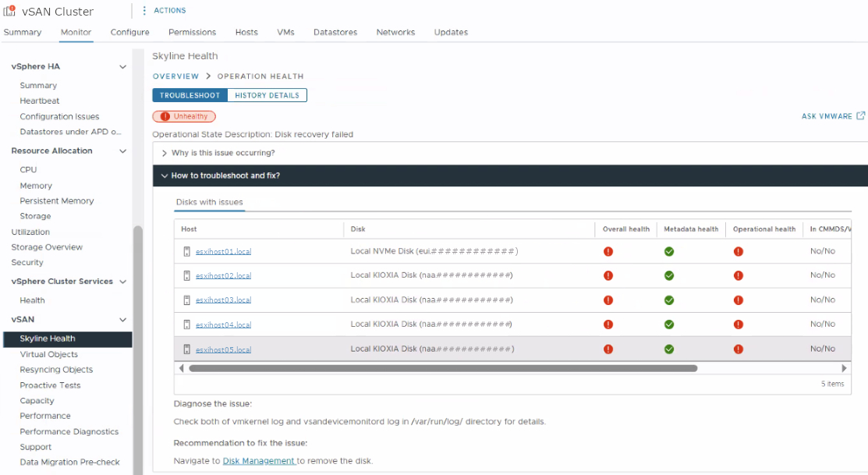Open the Actions menu

click(x=164, y=10)
